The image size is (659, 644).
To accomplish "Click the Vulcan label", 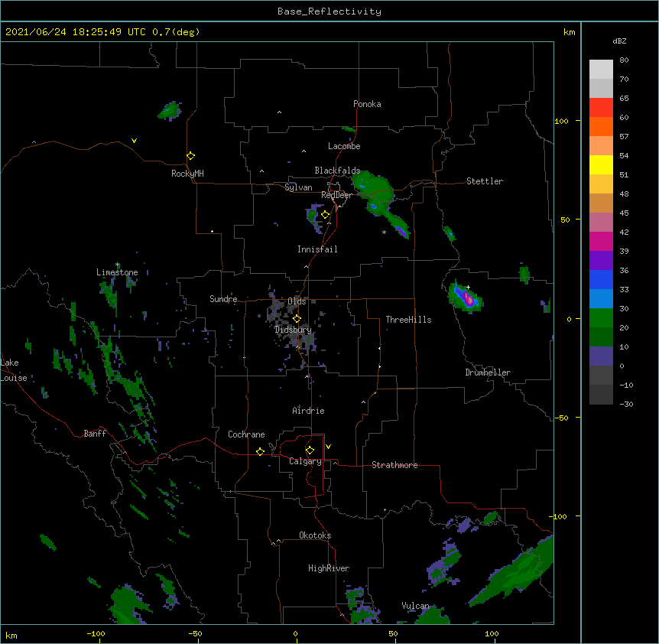I will point(415,606).
